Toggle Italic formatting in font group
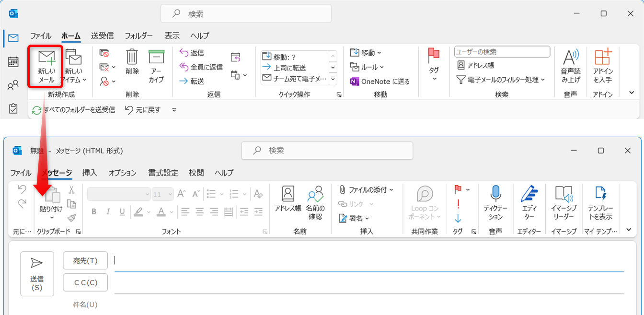This screenshot has width=644, height=315. click(108, 211)
